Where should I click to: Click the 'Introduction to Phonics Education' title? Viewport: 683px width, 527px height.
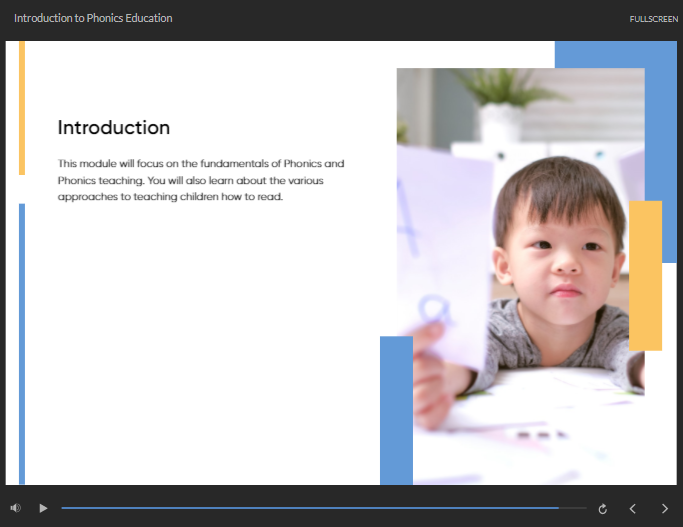[x=93, y=18]
